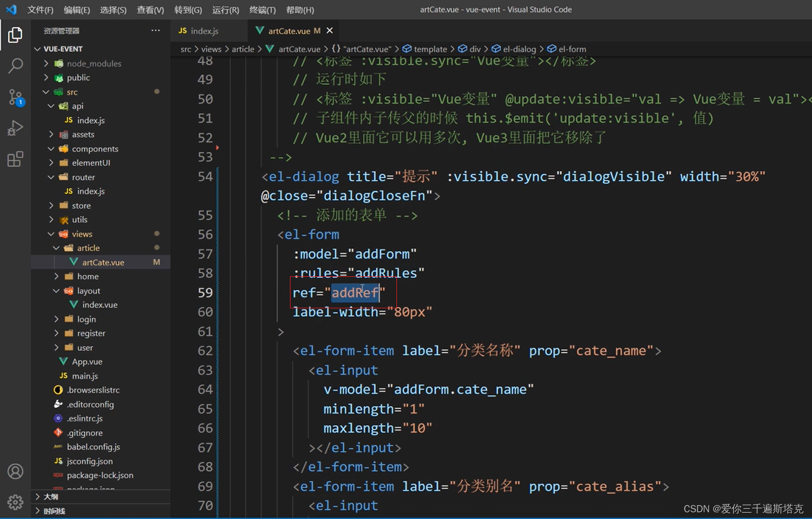Open the 编辑(E) menu
Image resolution: width=812 pixels, height=519 pixels.
(x=77, y=10)
